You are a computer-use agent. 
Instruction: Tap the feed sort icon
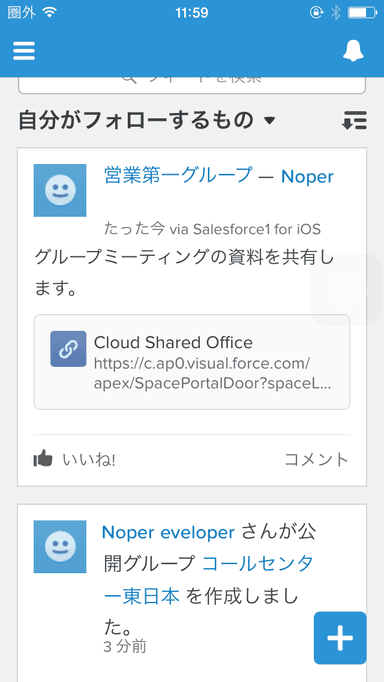coord(354,120)
